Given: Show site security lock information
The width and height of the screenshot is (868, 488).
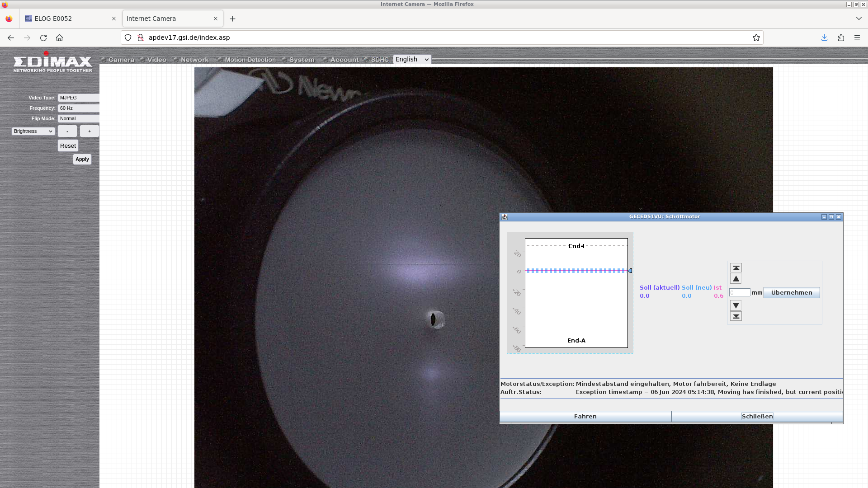Looking at the screenshot, I should tap(140, 38).
